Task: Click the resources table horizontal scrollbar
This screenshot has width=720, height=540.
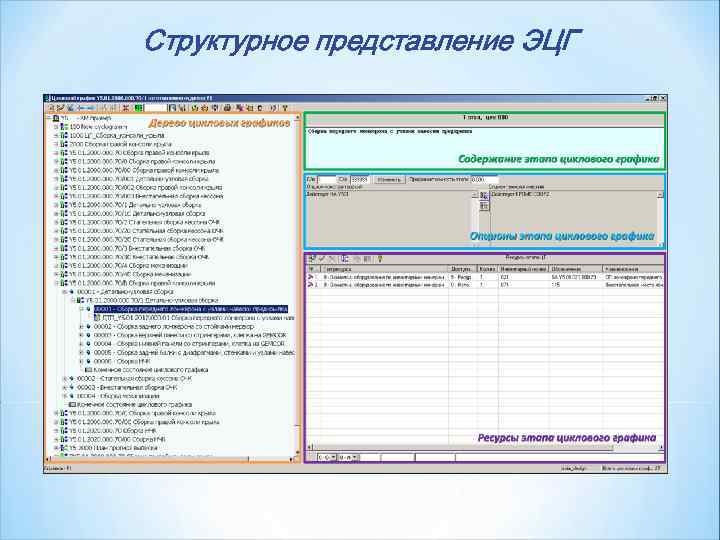Action: (x=485, y=448)
